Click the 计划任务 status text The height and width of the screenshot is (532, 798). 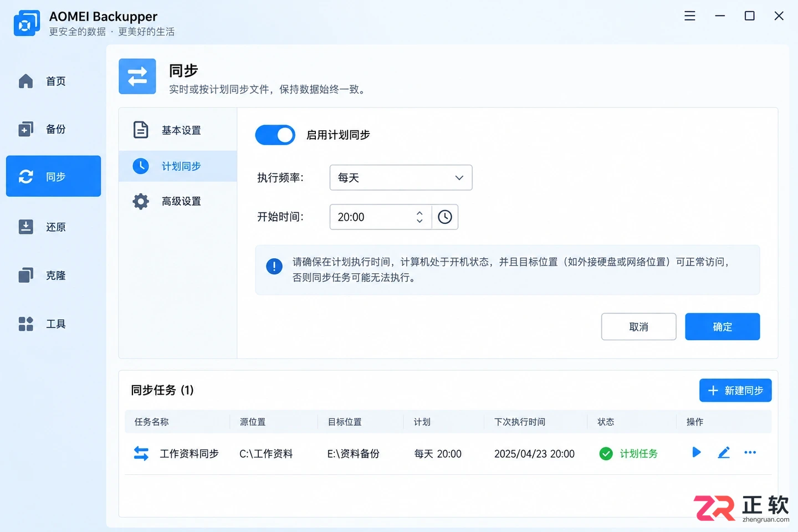point(638,454)
